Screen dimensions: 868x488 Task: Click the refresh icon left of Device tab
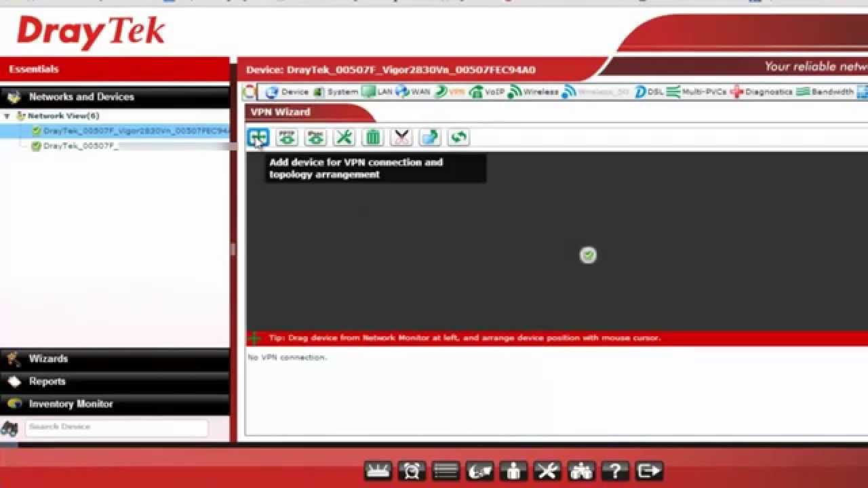pos(250,91)
